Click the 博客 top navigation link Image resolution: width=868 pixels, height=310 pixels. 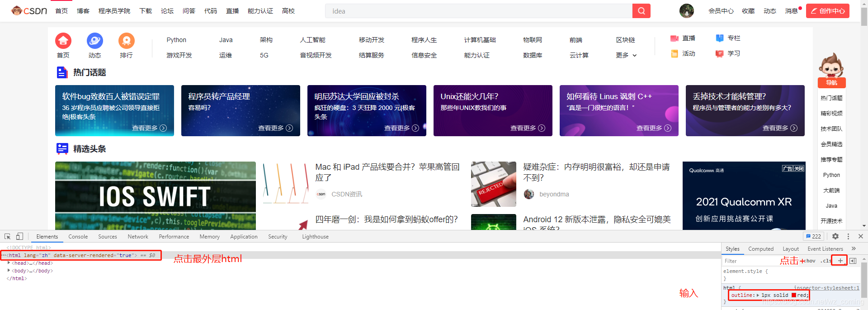[x=83, y=11]
